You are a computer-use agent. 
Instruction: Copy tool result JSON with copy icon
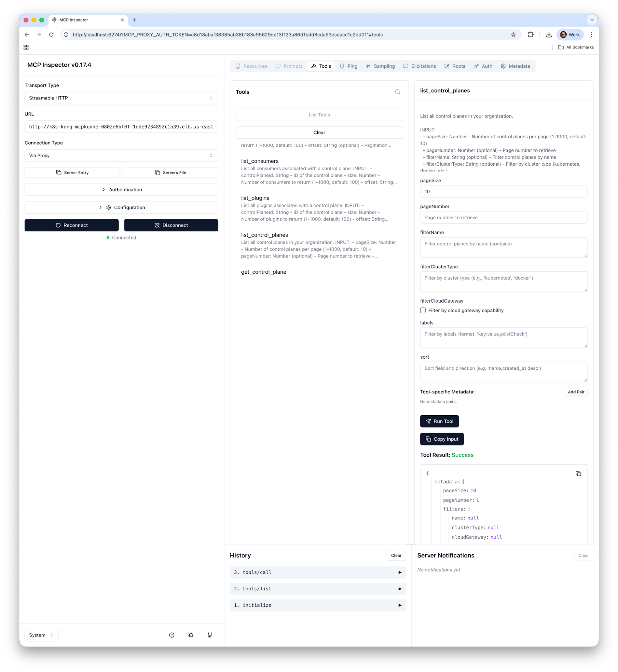click(x=578, y=474)
